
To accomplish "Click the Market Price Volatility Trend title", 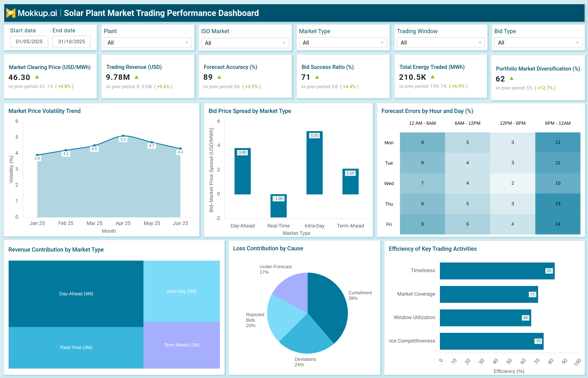I will coord(45,111).
